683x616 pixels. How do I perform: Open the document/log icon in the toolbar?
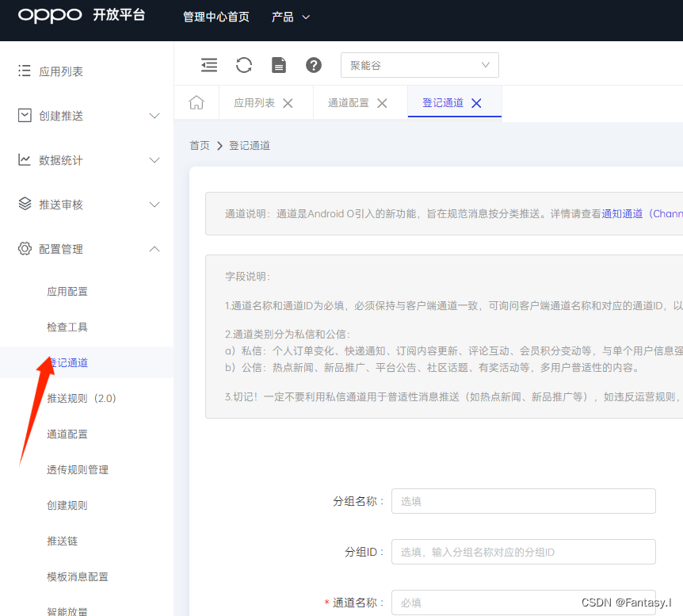click(x=279, y=65)
